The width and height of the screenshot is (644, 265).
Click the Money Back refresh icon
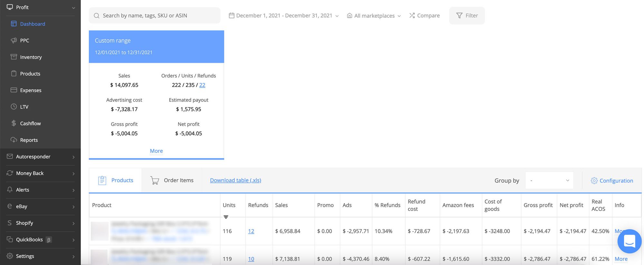(x=10, y=173)
